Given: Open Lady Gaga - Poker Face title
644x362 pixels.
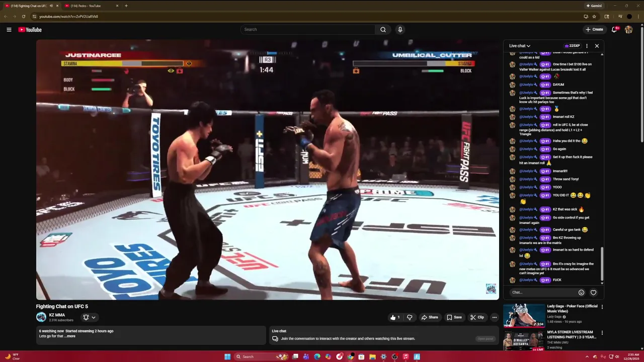Looking at the screenshot, I should coord(572,308).
